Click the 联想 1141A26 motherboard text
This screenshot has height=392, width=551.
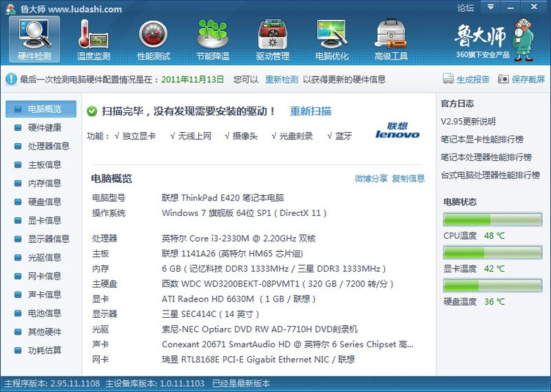(232, 253)
